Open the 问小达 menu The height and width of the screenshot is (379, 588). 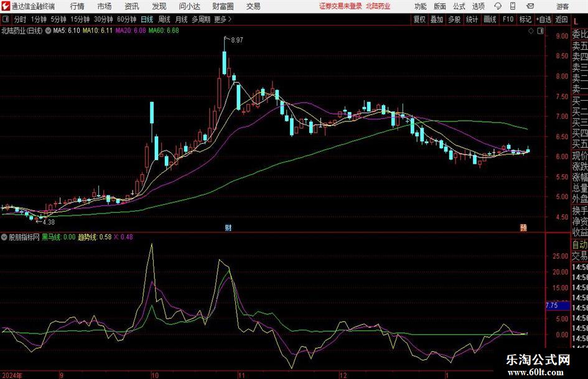[x=189, y=6]
